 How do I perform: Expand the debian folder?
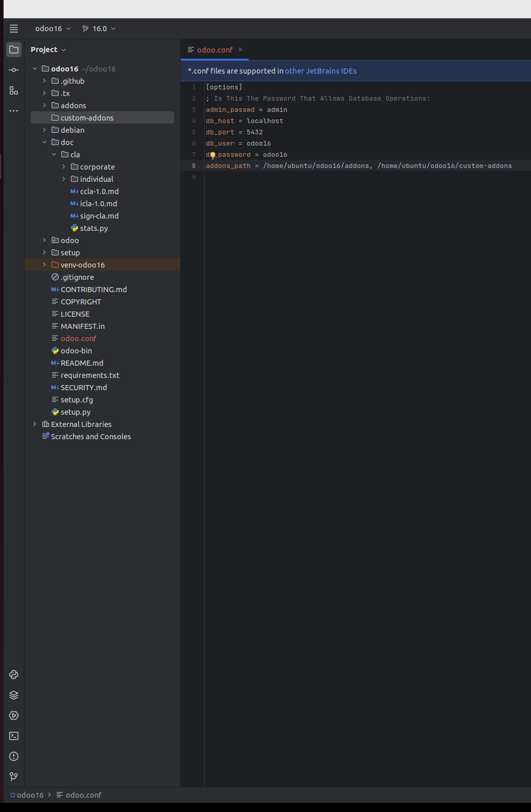(44, 130)
